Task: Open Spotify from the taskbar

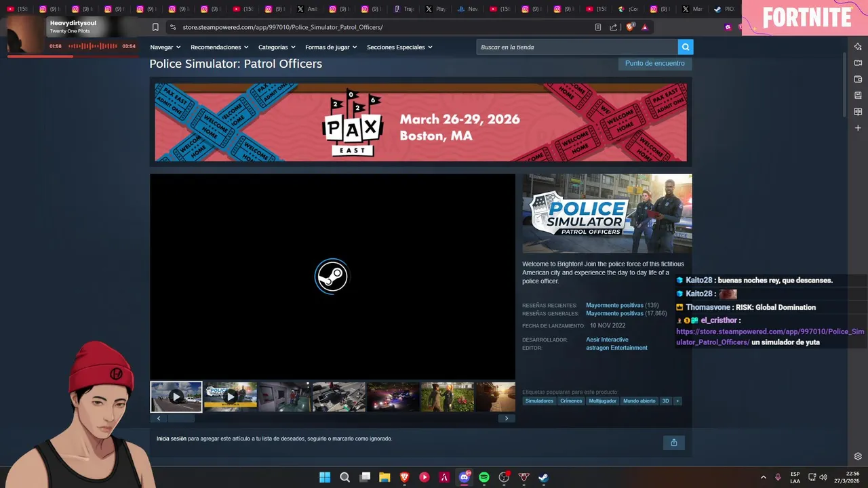Action: pos(484,477)
